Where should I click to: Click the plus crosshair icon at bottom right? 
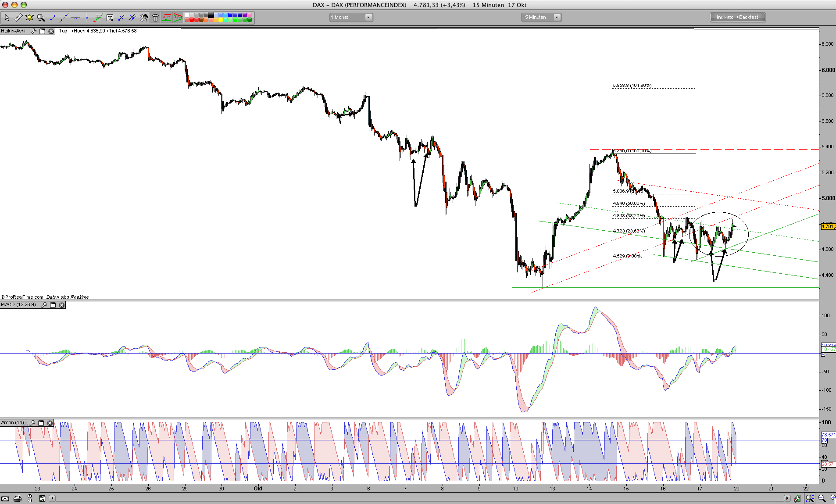[x=832, y=498]
